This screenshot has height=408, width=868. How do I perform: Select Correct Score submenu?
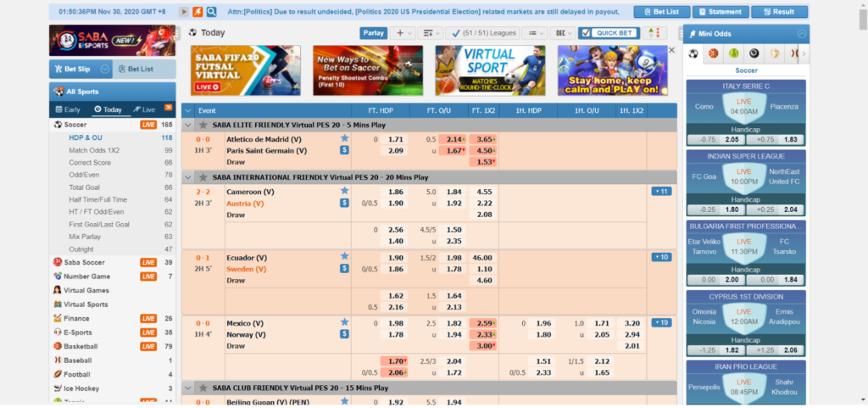pyautogui.click(x=90, y=163)
